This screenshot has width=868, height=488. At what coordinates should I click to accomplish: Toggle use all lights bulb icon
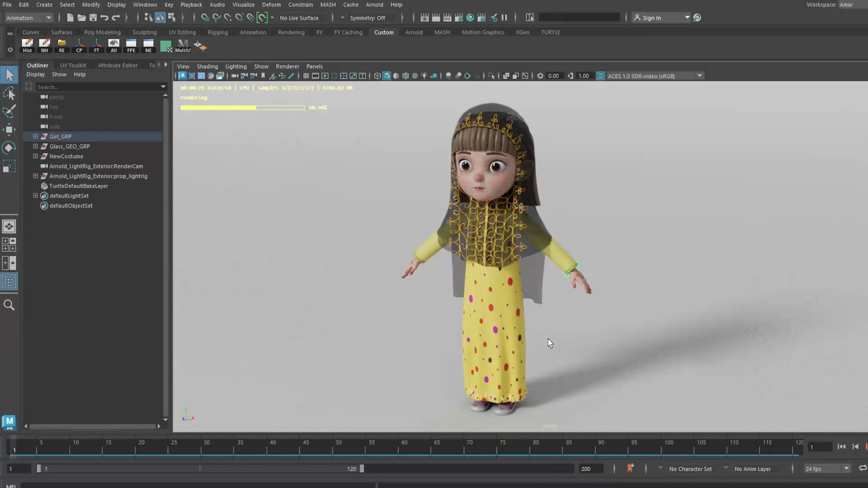click(x=424, y=76)
